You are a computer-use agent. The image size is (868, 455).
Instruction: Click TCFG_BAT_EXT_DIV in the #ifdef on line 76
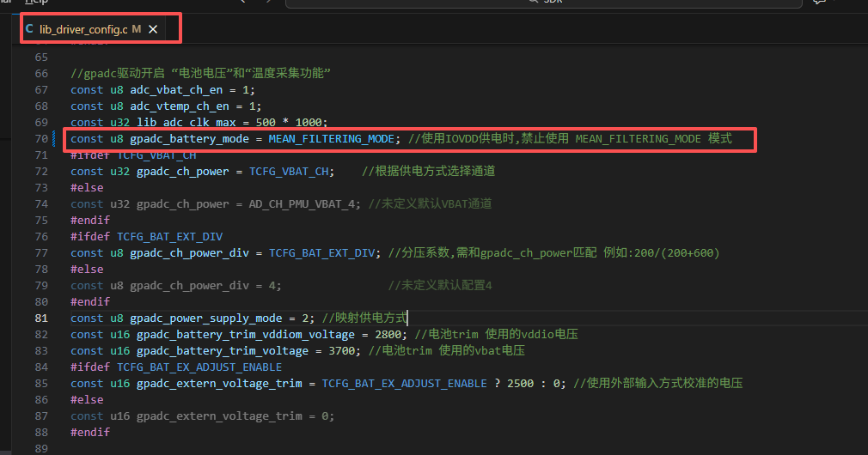click(169, 237)
